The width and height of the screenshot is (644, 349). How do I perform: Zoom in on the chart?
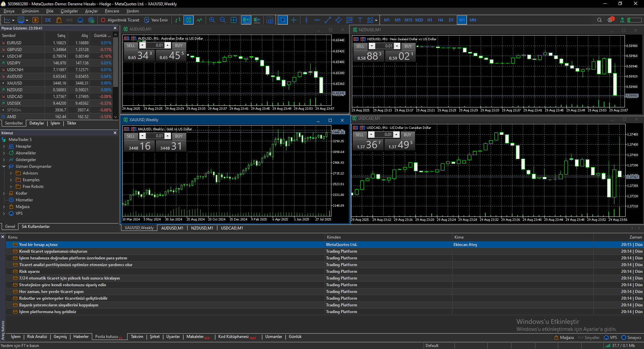[212, 20]
